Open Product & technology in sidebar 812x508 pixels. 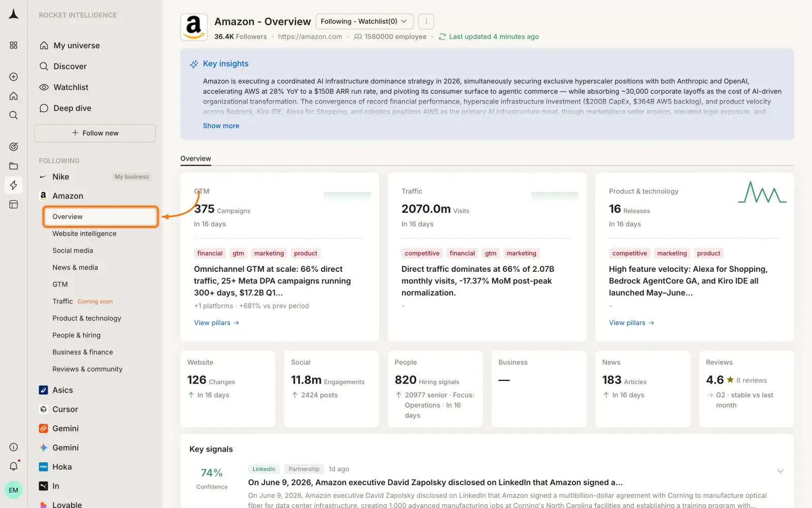click(x=87, y=319)
